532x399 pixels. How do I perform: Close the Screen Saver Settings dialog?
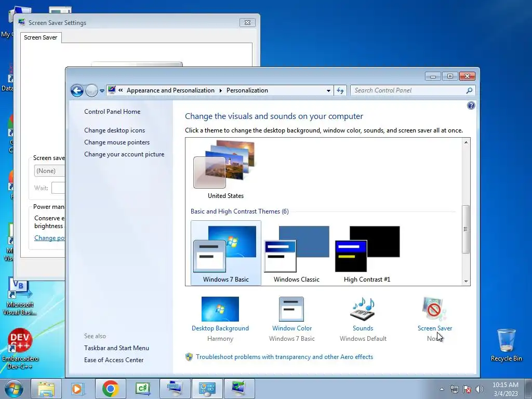coord(247,23)
